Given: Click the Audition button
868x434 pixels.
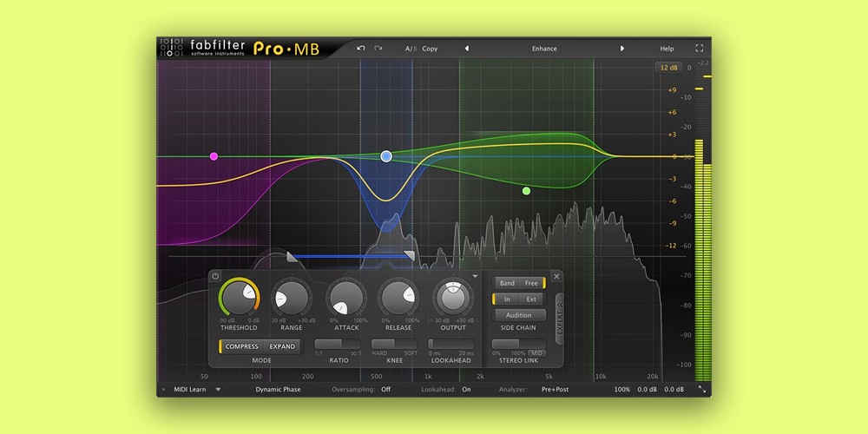Looking at the screenshot, I should tap(519, 315).
